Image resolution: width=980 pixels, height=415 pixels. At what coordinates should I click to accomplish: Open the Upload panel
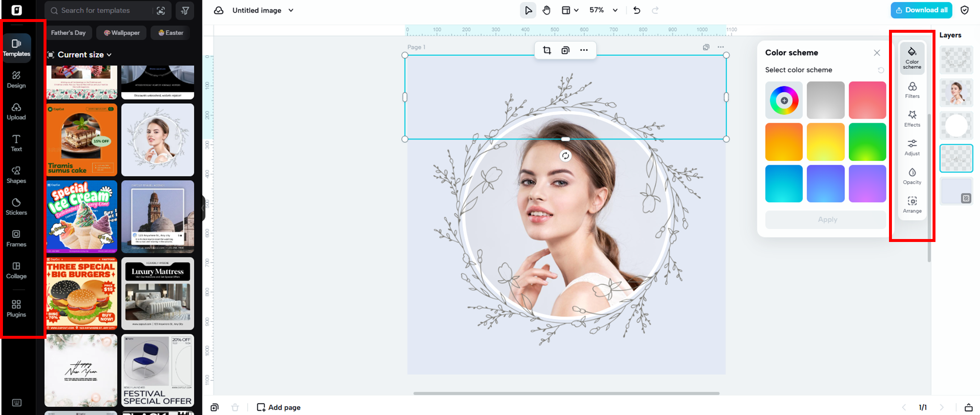(x=16, y=111)
